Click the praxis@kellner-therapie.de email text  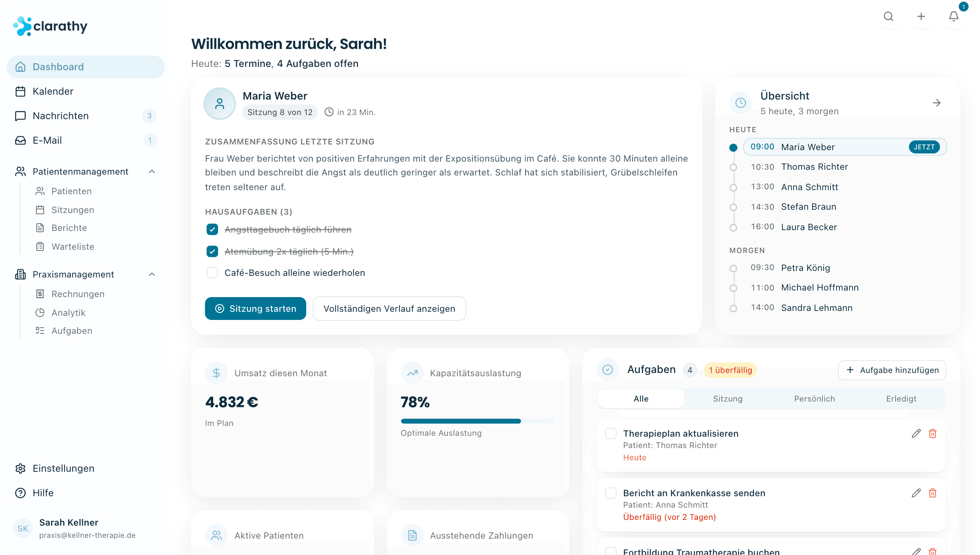87,535
